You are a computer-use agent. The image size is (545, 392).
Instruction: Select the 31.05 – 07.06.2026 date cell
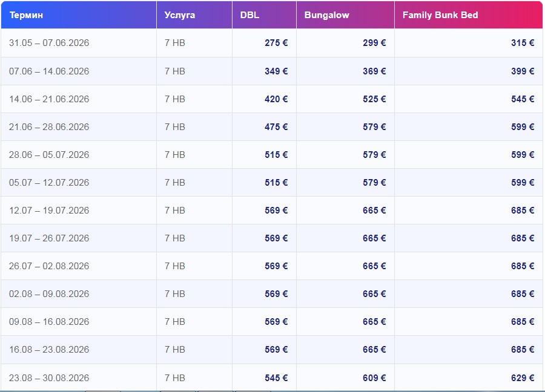point(49,43)
